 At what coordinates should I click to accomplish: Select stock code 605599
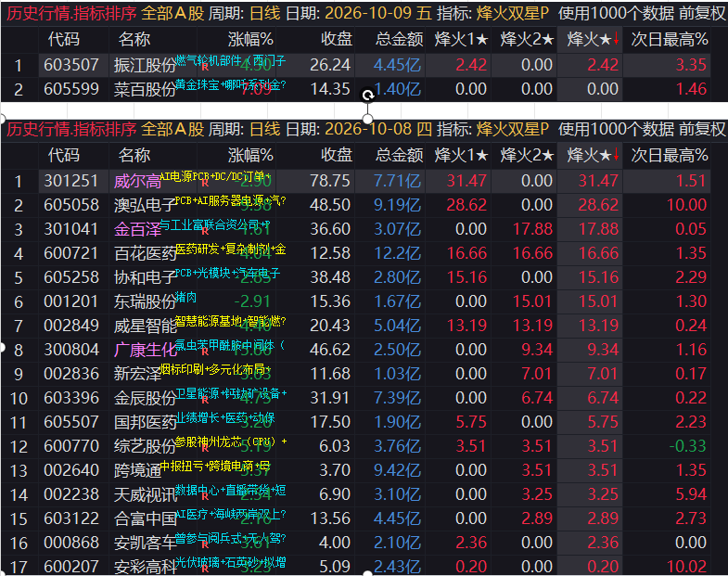pyautogui.click(x=71, y=89)
